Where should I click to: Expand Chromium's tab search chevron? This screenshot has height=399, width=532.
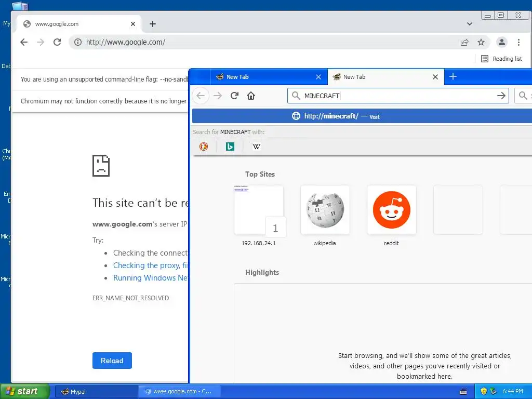point(470,24)
